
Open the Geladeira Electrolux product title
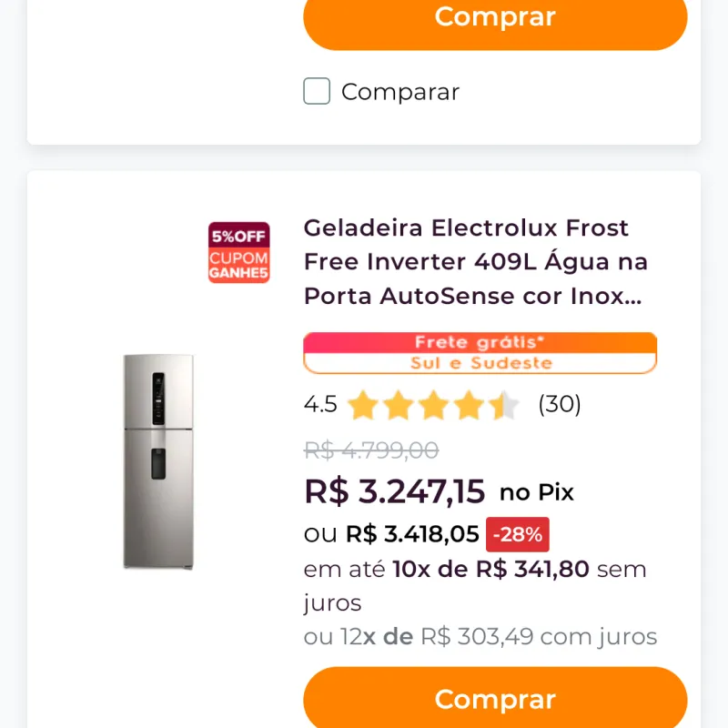tap(477, 261)
